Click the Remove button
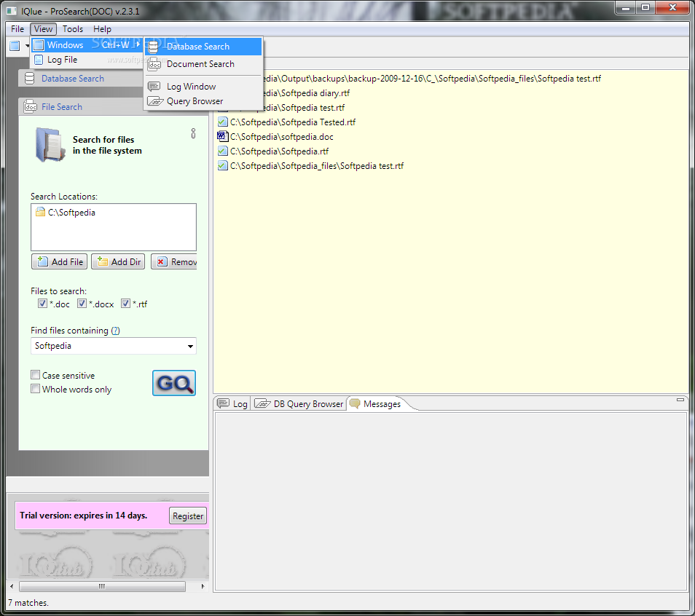 (173, 262)
